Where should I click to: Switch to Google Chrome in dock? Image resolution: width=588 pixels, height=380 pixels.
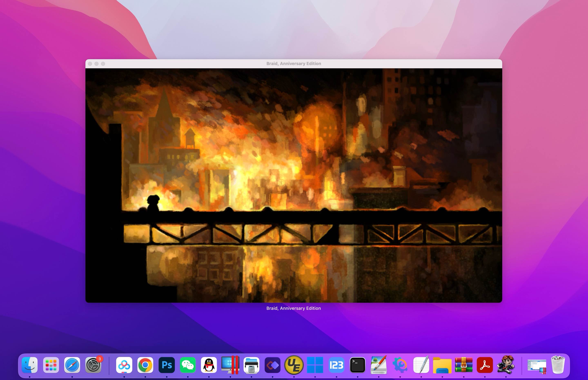pyautogui.click(x=145, y=365)
